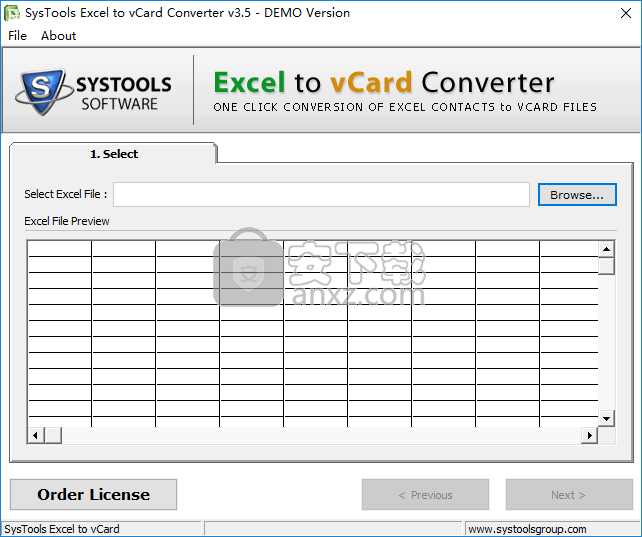Open the About menu
The width and height of the screenshot is (642, 537).
(59, 36)
